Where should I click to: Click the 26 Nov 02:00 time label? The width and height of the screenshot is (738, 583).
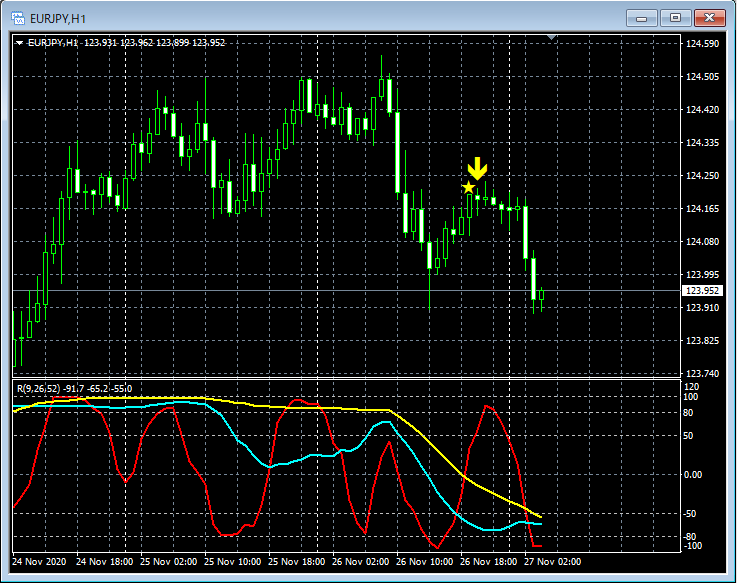[361, 562]
